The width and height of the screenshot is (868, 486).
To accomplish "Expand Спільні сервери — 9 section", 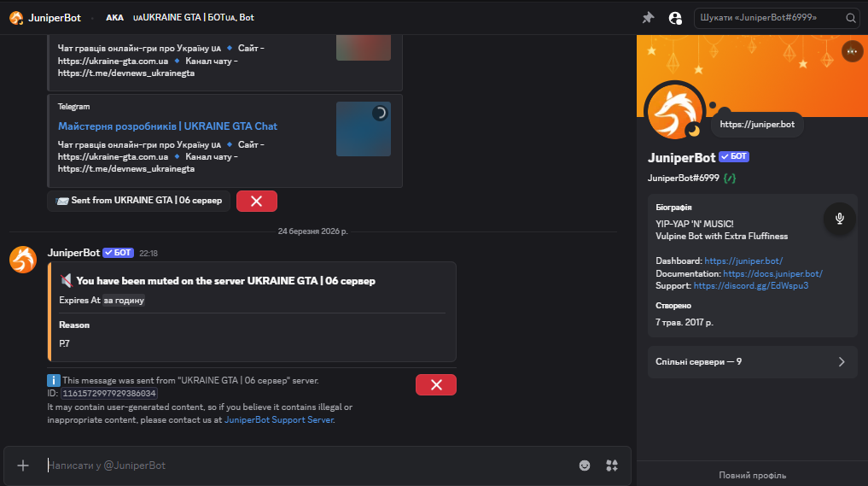I will [752, 362].
